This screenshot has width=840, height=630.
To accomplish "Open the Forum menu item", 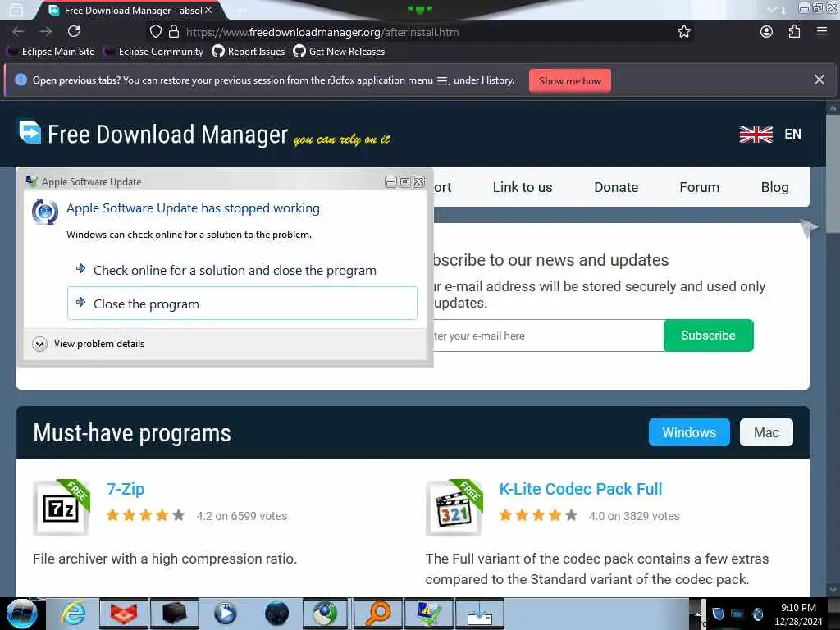I will coord(699,187).
